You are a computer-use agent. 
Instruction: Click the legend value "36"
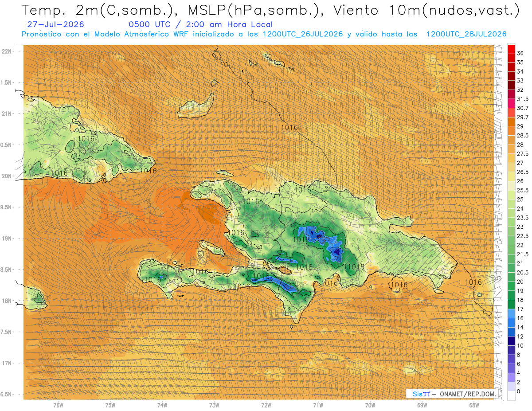pos(520,53)
